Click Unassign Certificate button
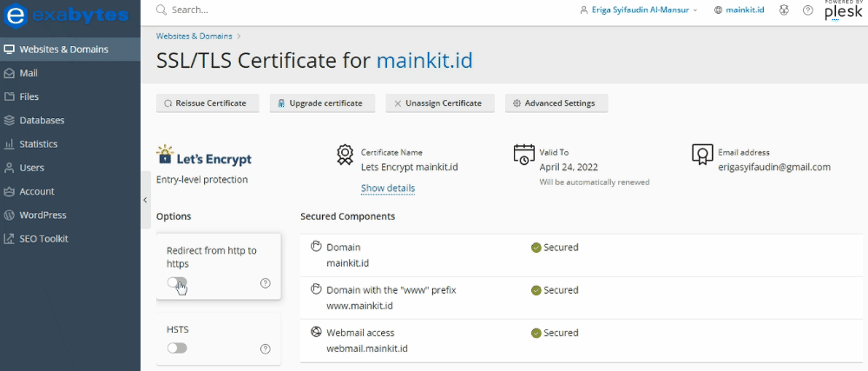868x371 pixels. tap(440, 103)
